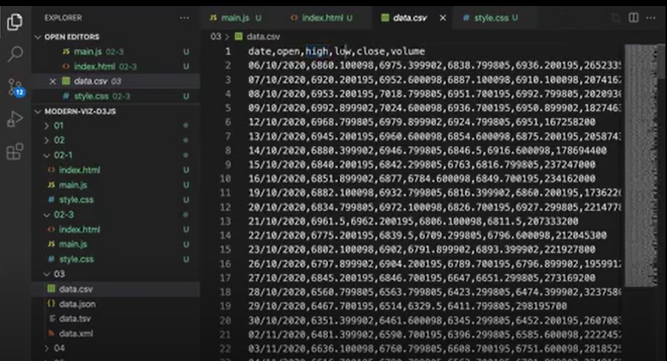This screenshot has width=667, height=361.
Task: Close data.csv in Open Editors list
Action: tap(53, 81)
